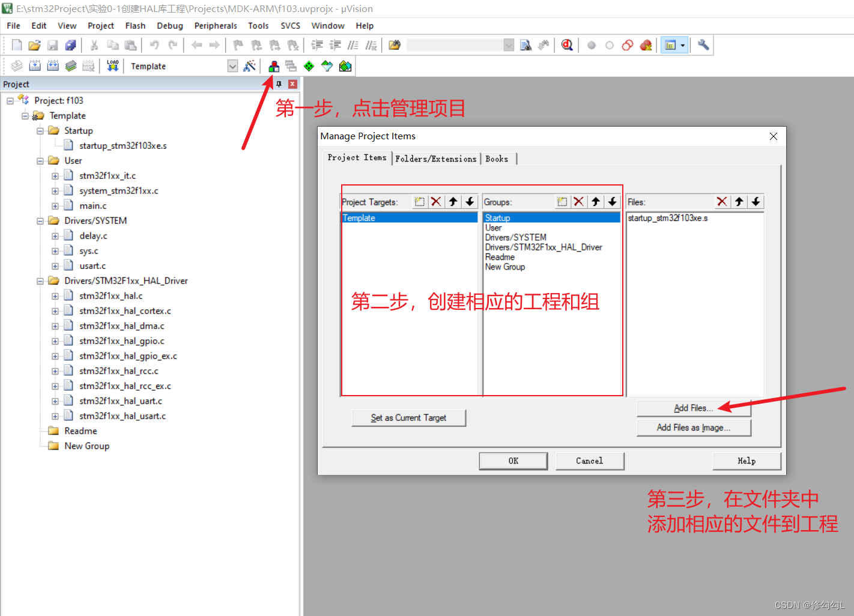Expand delay.c dependencies

[x=55, y=236]
